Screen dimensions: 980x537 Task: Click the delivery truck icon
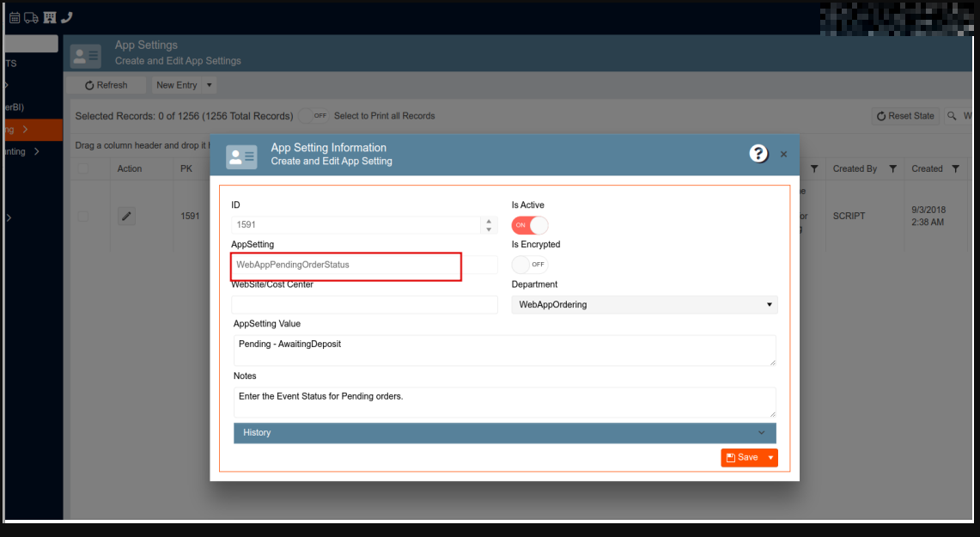tap(31, 17)
